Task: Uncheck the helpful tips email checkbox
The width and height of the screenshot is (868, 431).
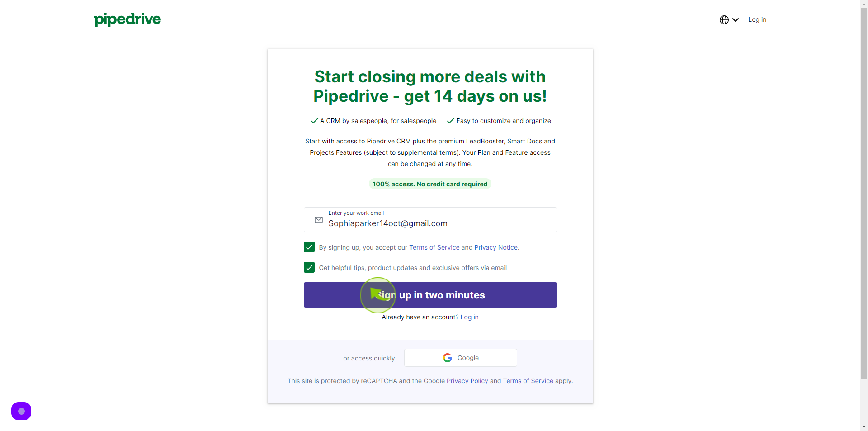Action: pyautogui.click(x=309, y=267)
